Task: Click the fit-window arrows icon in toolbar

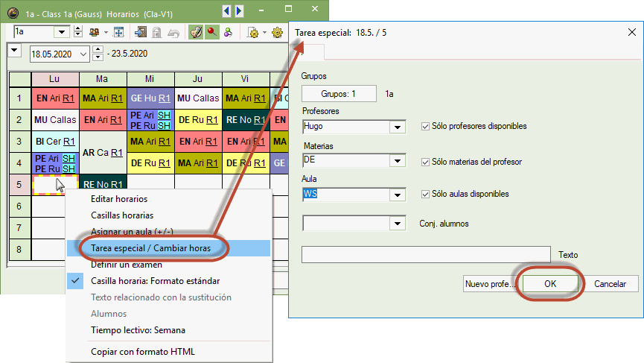Action: point(118,32)
